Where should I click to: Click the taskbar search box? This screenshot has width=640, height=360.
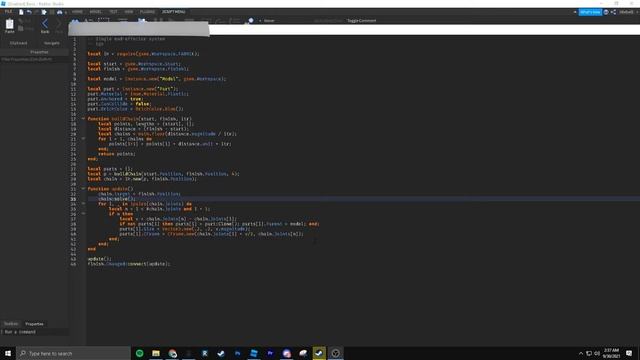73,353
